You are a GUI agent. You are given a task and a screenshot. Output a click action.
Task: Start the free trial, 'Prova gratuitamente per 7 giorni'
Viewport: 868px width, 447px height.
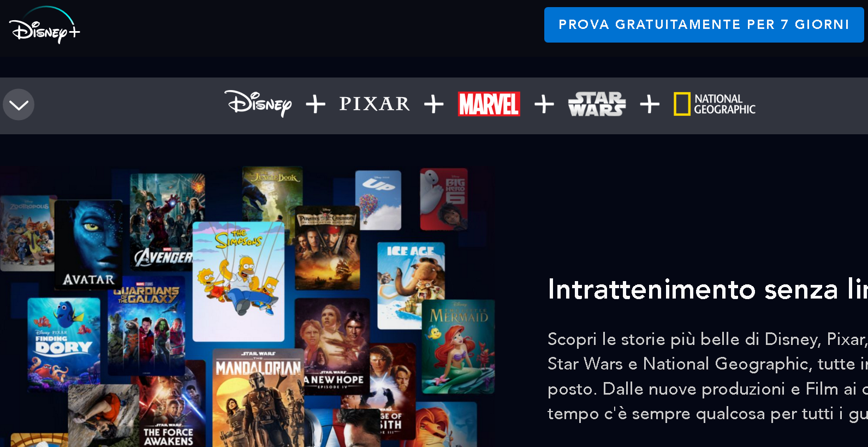pos(704,25)
